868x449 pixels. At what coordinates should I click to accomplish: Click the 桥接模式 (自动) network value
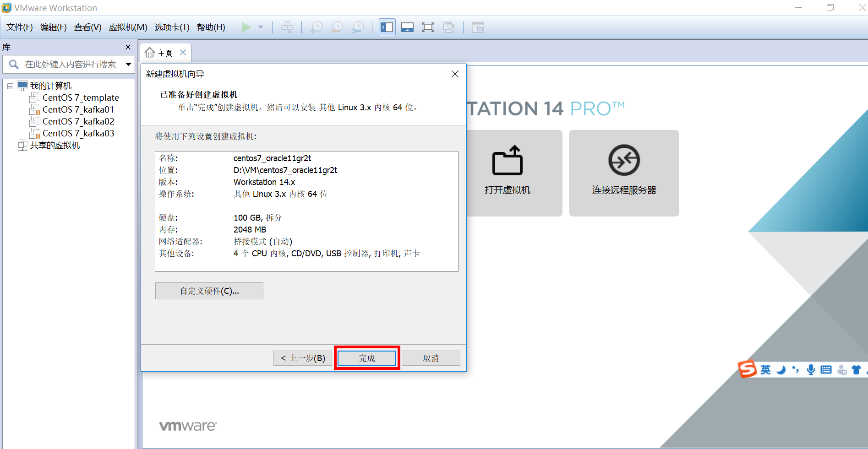(x=263, y=242)
